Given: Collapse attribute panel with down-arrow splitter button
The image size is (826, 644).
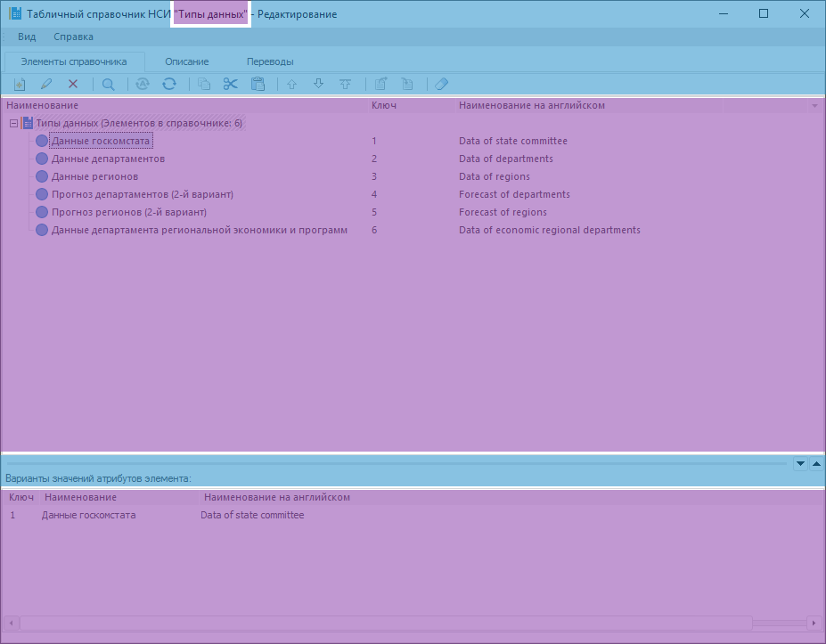Looking at the screenshot, I should [x=799, y=463].
